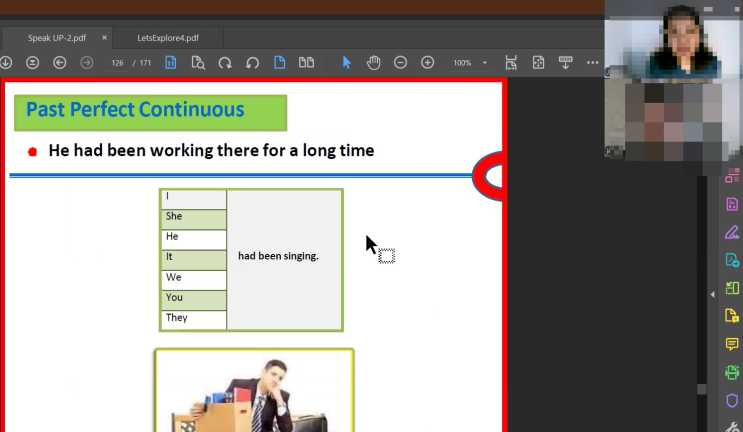
Task: Open the green printer Scan tool
Action: [732, 372]
